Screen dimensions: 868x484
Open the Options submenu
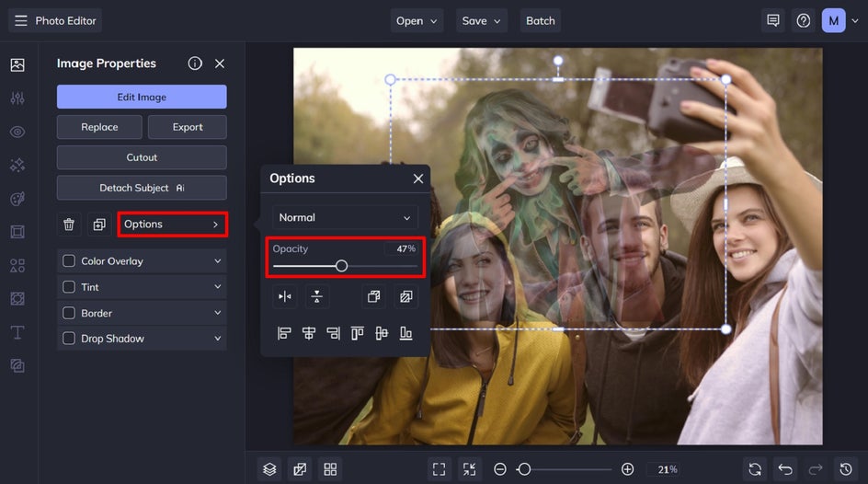tap(172, 225)
